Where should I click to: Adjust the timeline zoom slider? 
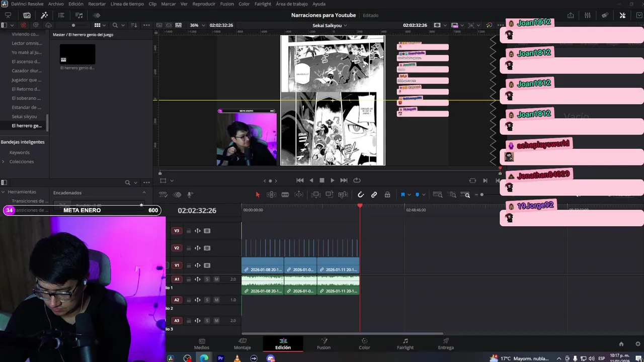point(481,195)
